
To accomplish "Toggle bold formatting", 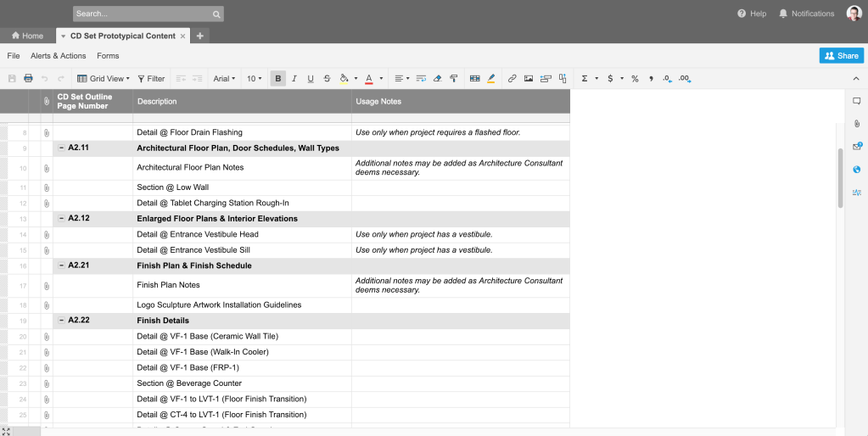I will coord(277,79).
